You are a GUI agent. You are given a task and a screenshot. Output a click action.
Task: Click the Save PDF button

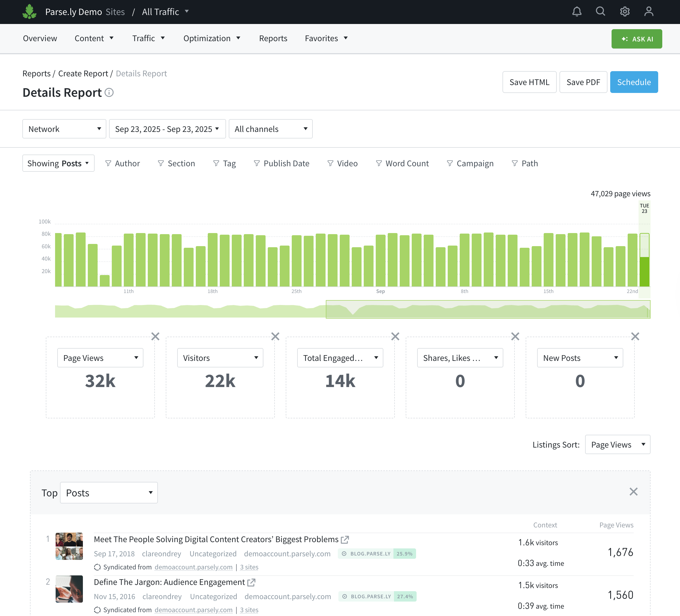pos(583,82)
